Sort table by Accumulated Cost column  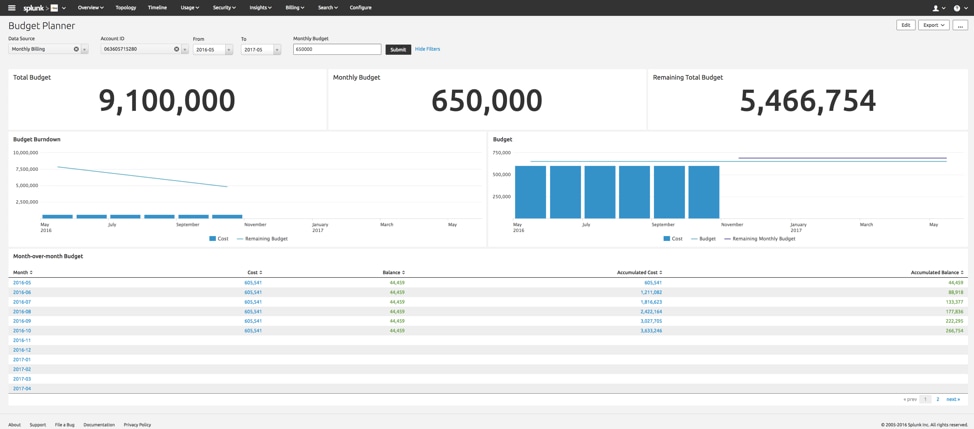(x=639, y=273)
